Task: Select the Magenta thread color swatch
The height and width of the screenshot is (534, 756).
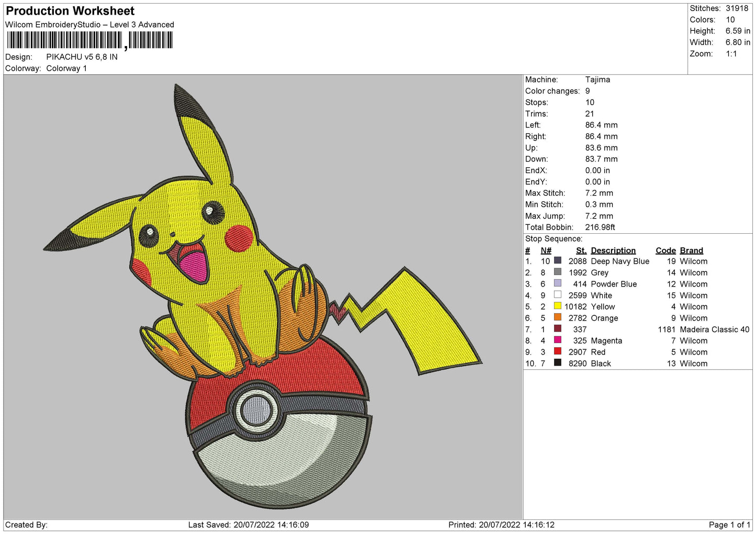Action: coord(558,340)
